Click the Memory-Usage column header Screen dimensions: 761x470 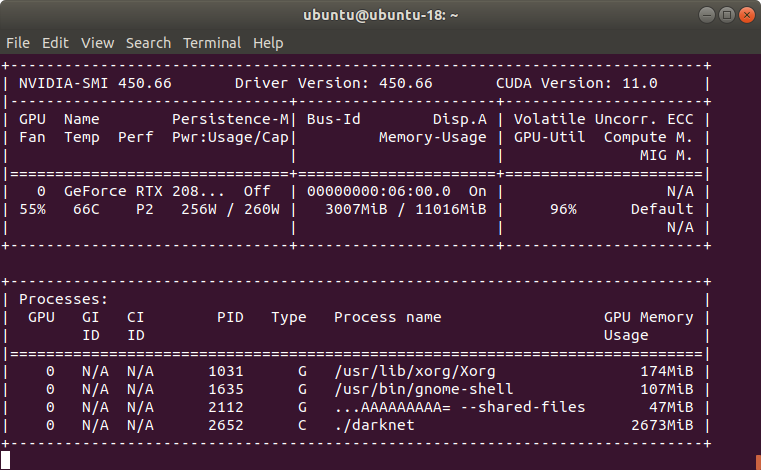[x=432, y=137]
